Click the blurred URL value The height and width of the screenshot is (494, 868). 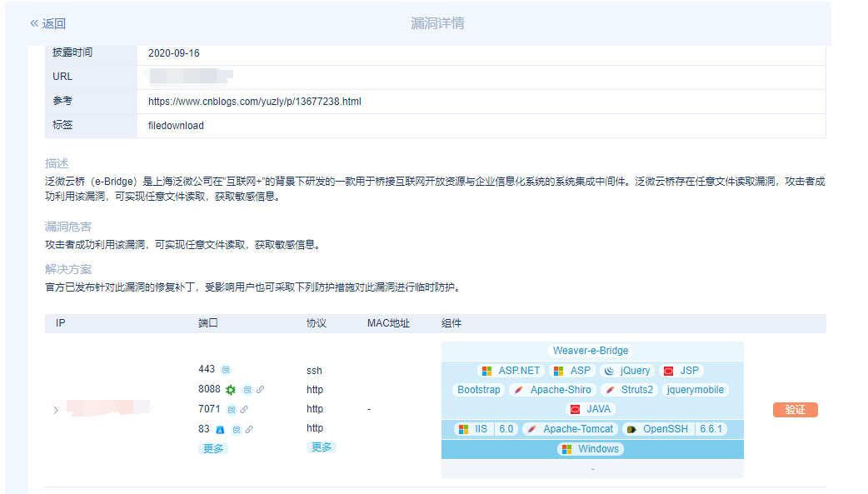click(188, 77)
